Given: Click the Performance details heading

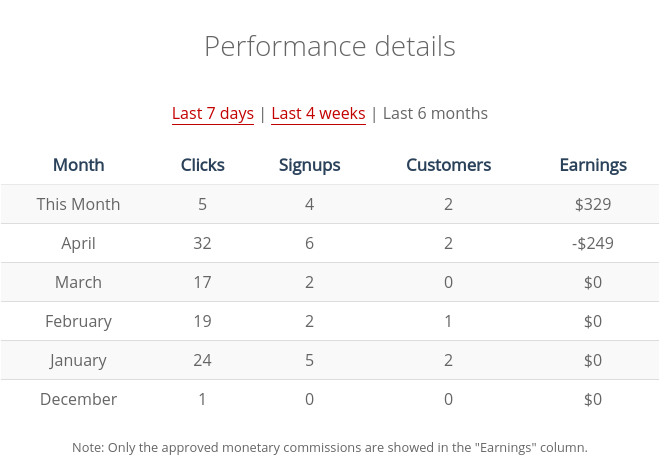Looking at the screenshot, I should 330,46.
